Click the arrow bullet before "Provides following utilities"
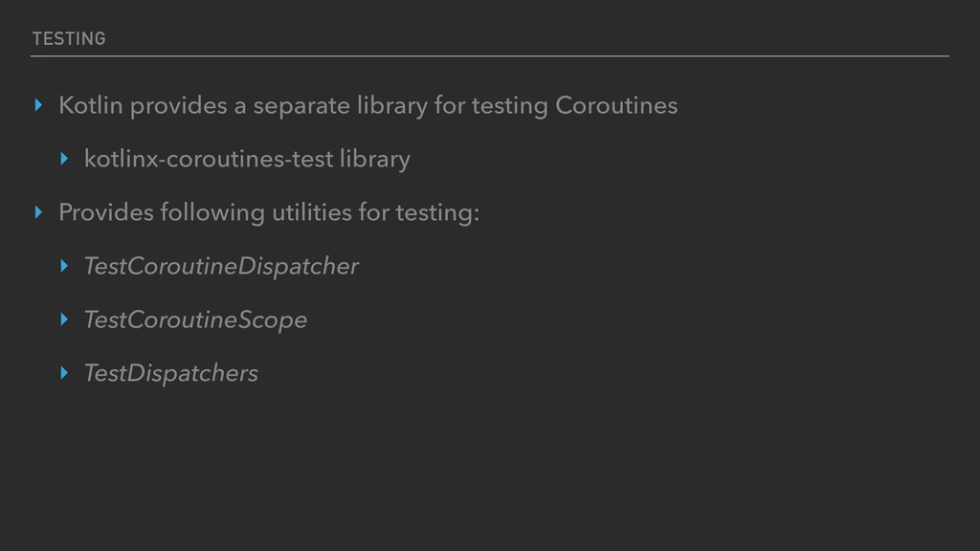The image size is (980, 551). [38, 212]
